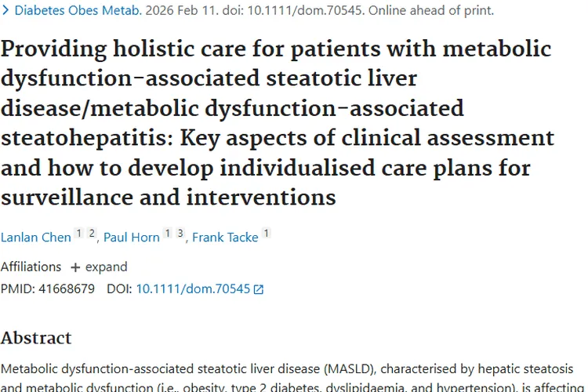The height and width of the screenshot is (392, 588).
Task: Click the plus icon beside Affiliations
Action: click(75, 267)
